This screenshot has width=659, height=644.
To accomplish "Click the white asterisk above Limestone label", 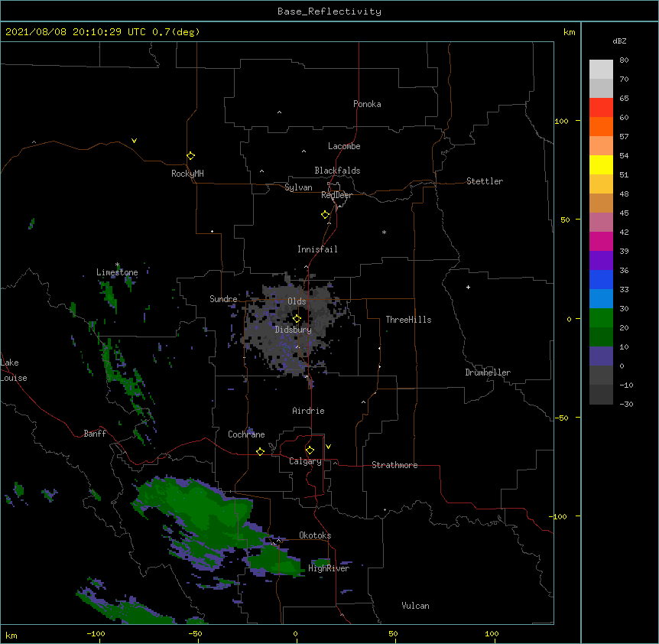I will click(118, 265).
